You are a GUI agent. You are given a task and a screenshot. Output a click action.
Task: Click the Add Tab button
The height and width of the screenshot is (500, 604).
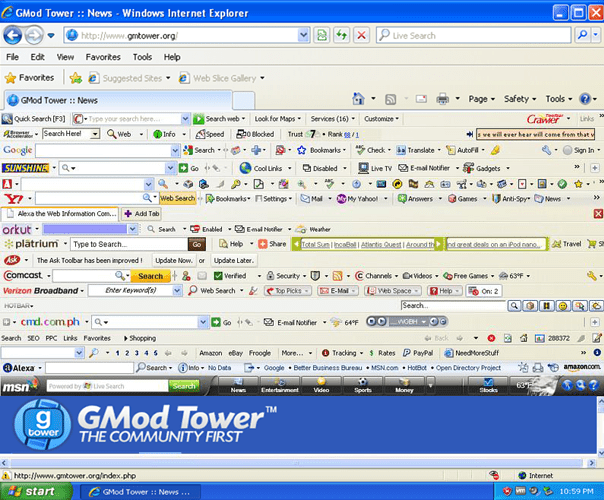coord(141,214)
